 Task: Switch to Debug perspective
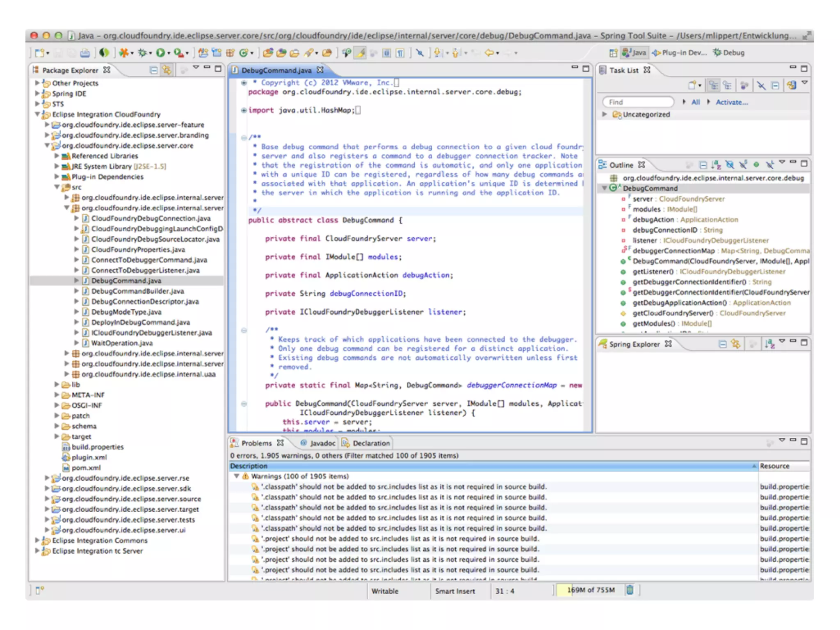coord(729,53)
